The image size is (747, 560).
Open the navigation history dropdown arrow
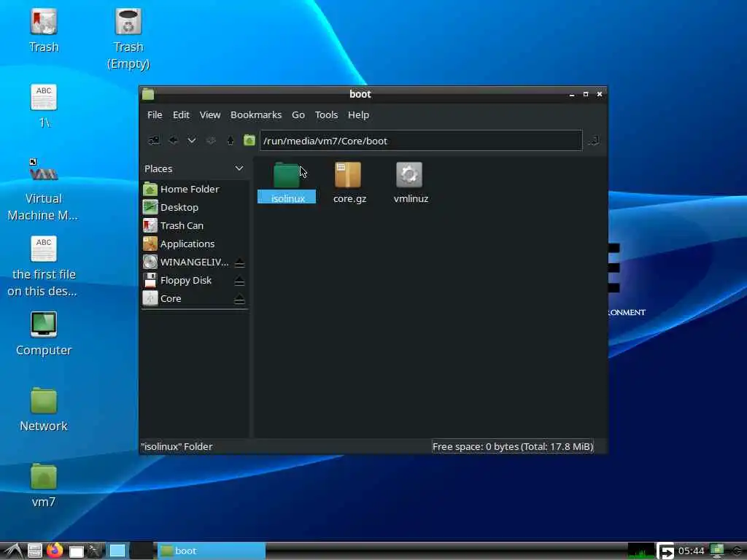tap(192, 141)
